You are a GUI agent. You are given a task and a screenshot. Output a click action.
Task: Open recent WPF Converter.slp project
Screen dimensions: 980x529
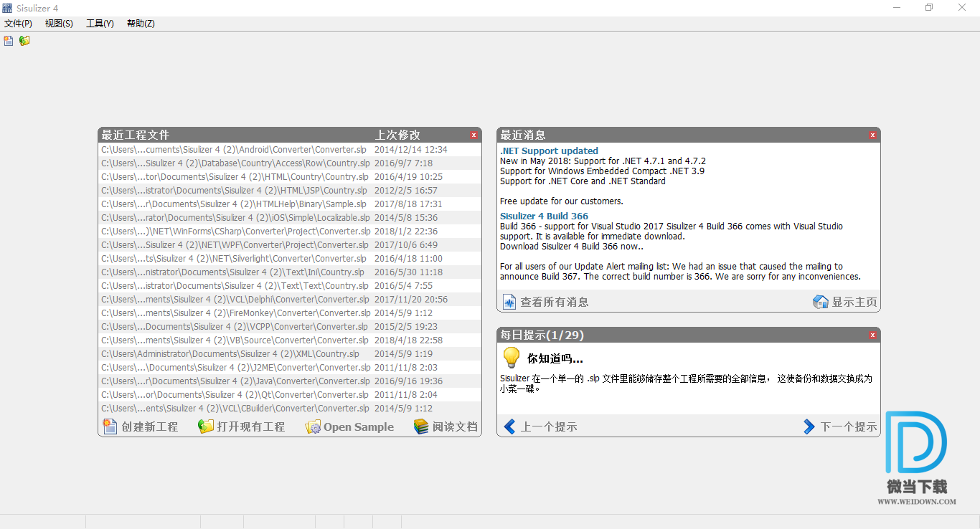290,245
